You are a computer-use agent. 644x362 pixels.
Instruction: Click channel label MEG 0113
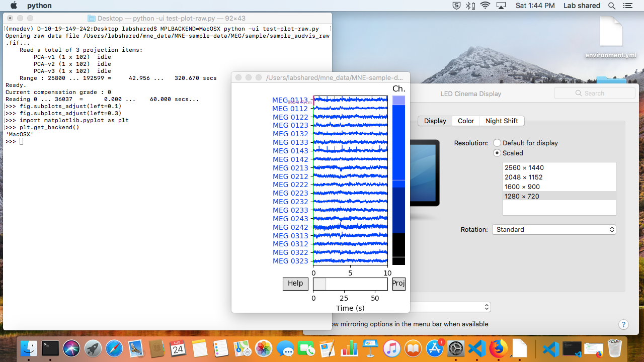[x=290, y=100]
